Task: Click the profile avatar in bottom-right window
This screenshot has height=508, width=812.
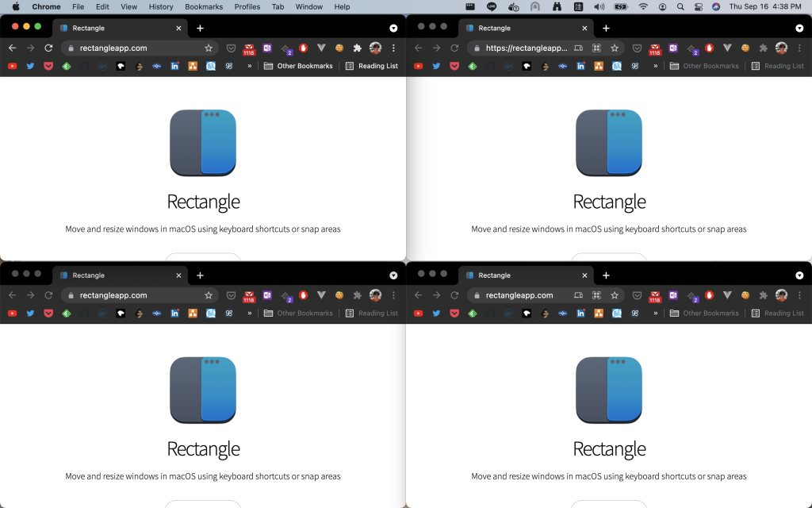Action: tap(781, 295)
